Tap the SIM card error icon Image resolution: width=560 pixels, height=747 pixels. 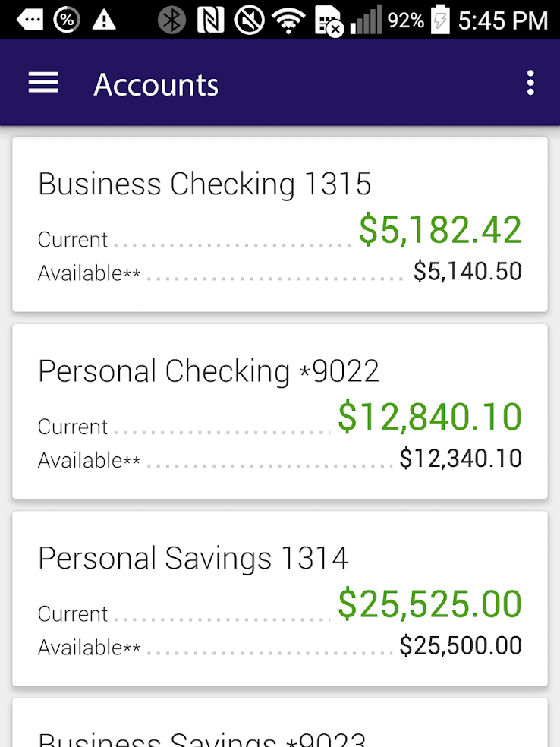[329, 21]
